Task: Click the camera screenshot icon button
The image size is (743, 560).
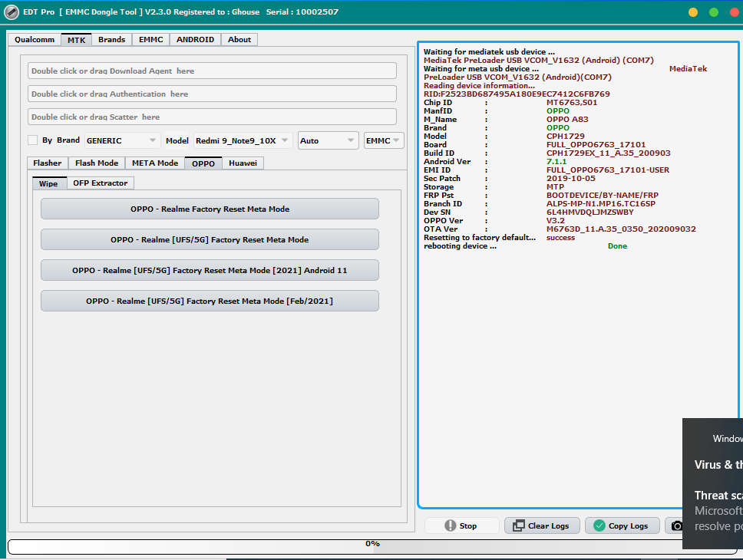Action: pyautogui.click(x=677, y=525)
